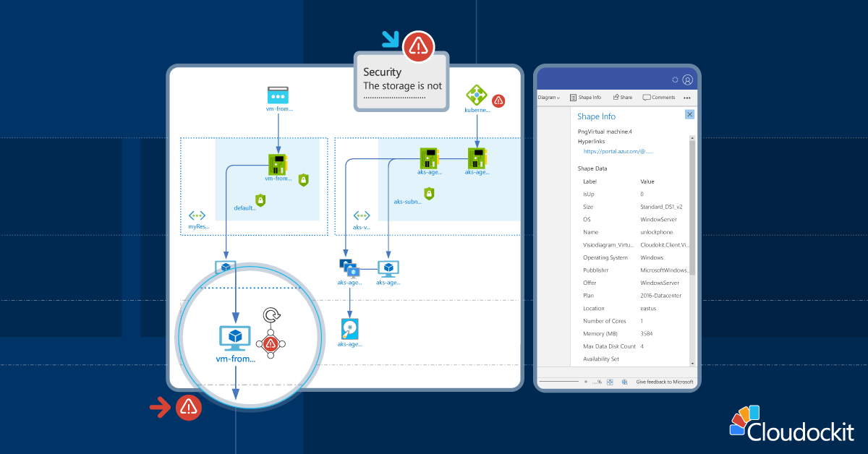Click the 'IsUp' label row
Image resolution: width=868 pixels, height=454 pixels.
click(x=588, y=194)
